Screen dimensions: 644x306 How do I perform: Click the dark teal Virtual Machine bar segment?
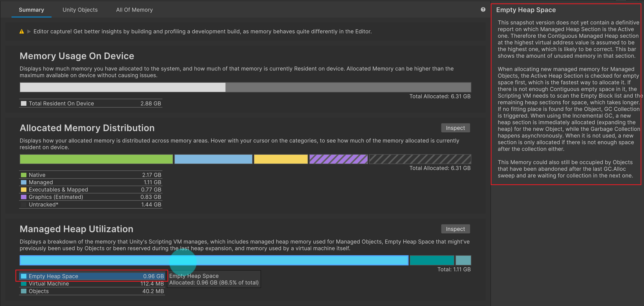coord(432,260)
